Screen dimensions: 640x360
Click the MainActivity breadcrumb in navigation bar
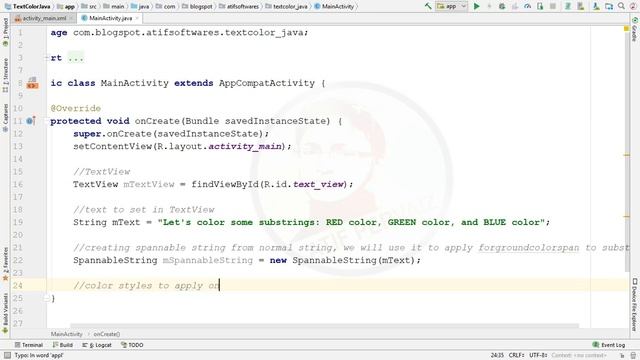(x=334, y=6)
